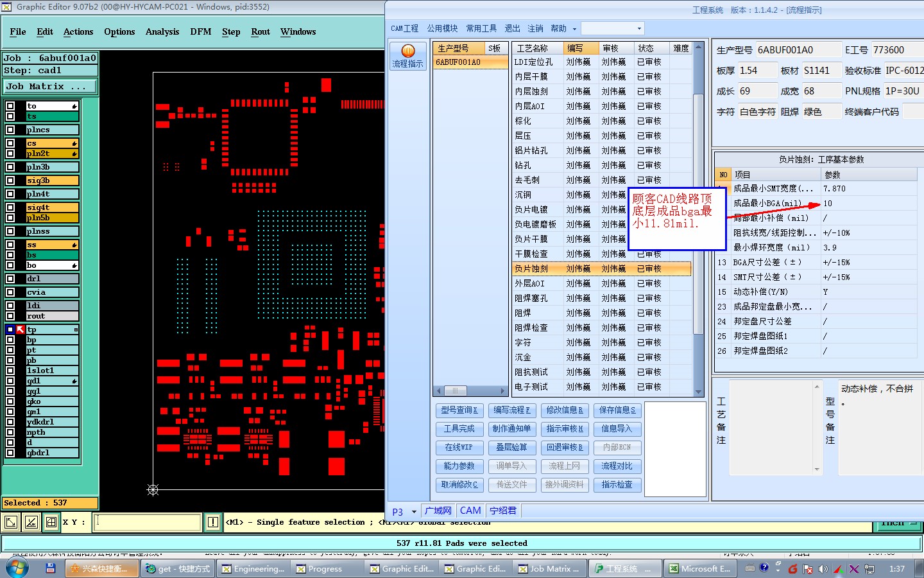Click the horizontal scrollbar under job list
Screen dimensions: 924x578
(470, 390)
